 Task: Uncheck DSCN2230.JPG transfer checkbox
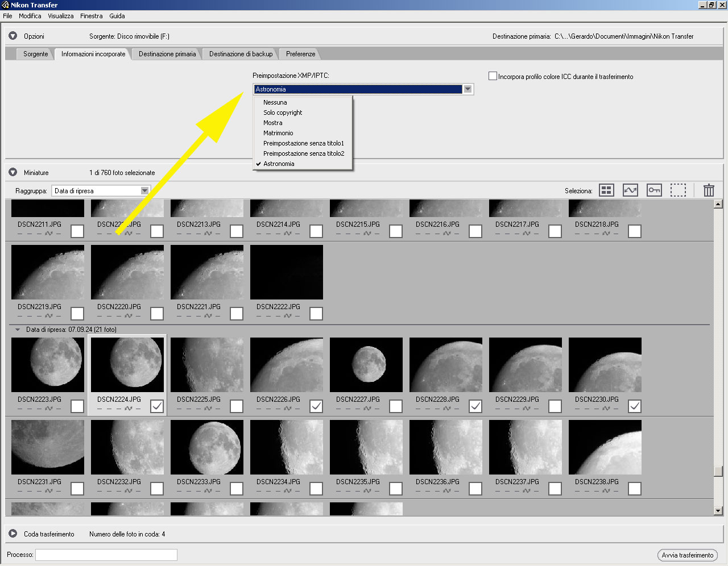click(x=635, y=406)
